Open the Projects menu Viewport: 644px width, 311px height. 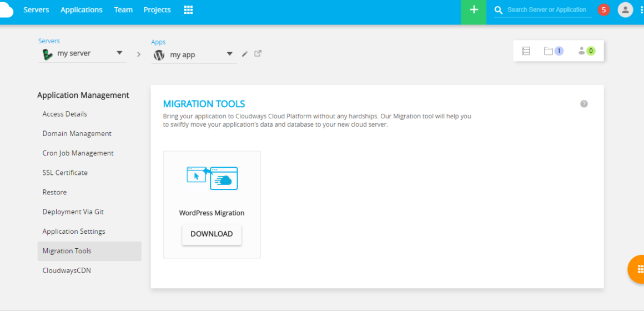(157, 10)
